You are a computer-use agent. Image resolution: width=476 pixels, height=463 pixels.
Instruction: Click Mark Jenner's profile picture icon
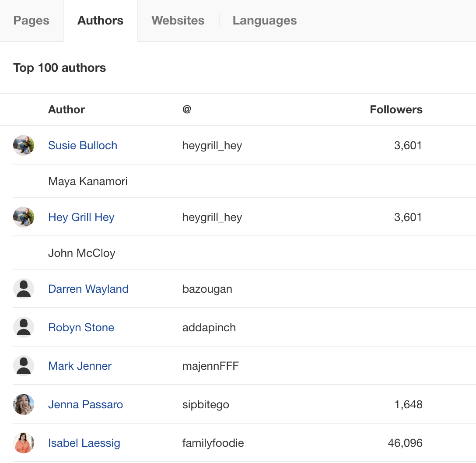click(24, 365)
